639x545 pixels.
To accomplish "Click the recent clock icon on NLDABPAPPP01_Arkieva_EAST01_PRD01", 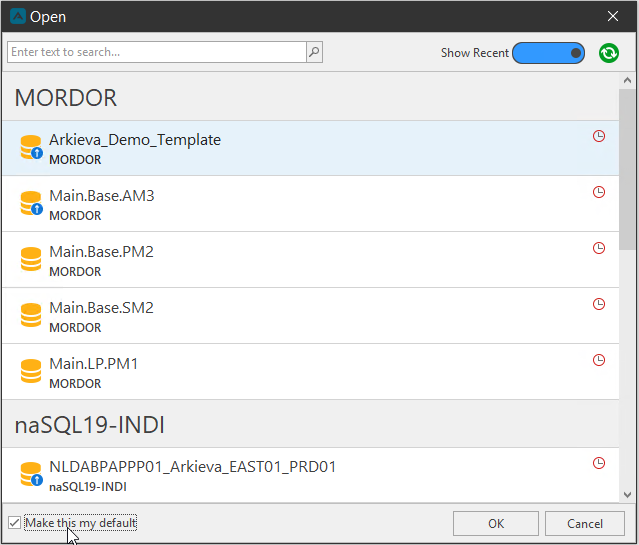I will (x=599, y=463).
